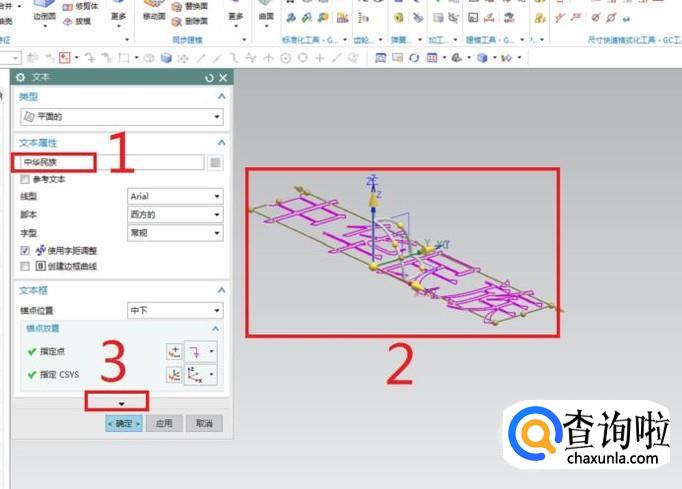Open the 中下 anchor location dropdown
This screenshot has height=489, width=682.
175,310
